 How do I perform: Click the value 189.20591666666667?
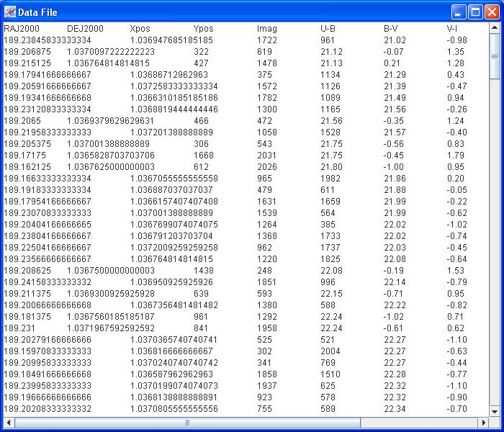pos(48,86)
